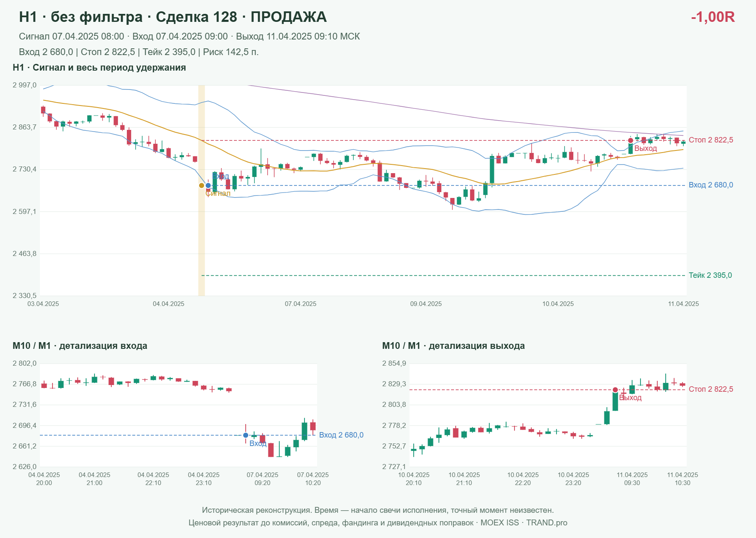
Task: Click the orange signal marker dot on H1 chart
Action: [x=202, y=185]
